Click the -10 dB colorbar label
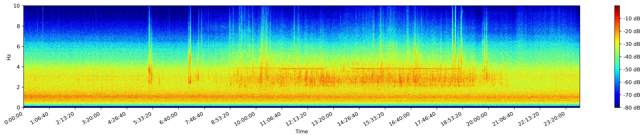644x138 pixels. pos(632,18)
